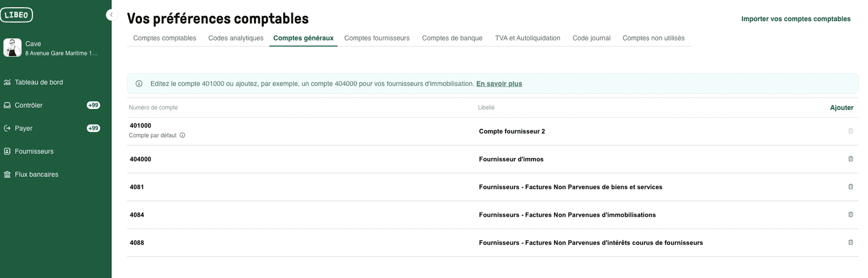The width and height of the screenshot is (868, 278).
Task: Delete account 4088 with the trash icon
Action: [x=851, y=242]
